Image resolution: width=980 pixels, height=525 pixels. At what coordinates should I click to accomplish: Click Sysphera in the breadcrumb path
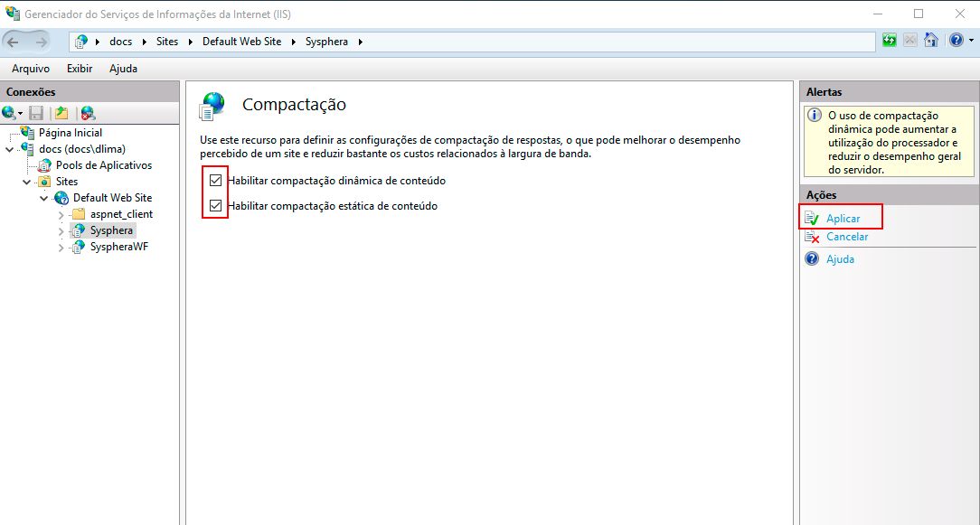pyautogui.click(x=326, y=42)
